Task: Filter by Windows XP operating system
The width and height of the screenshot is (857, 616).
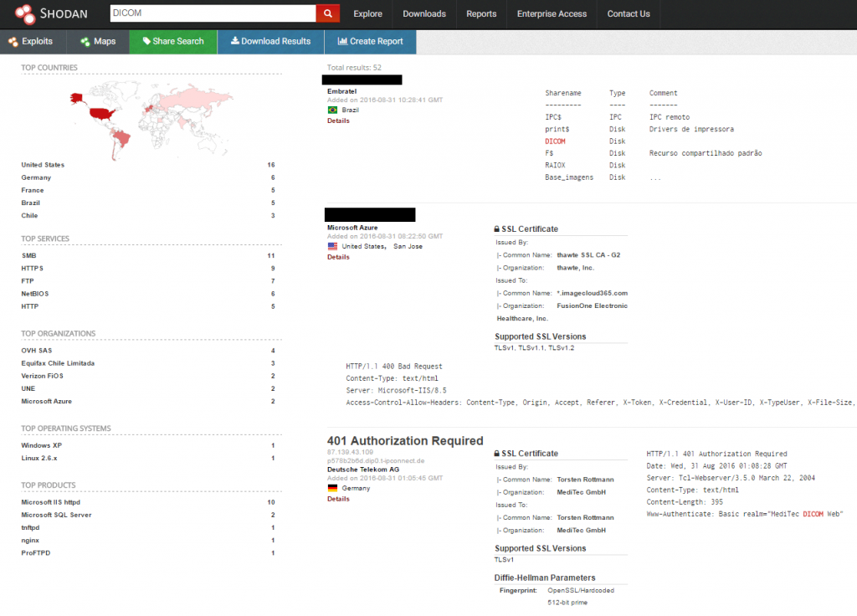Action: tap(42, 445)
